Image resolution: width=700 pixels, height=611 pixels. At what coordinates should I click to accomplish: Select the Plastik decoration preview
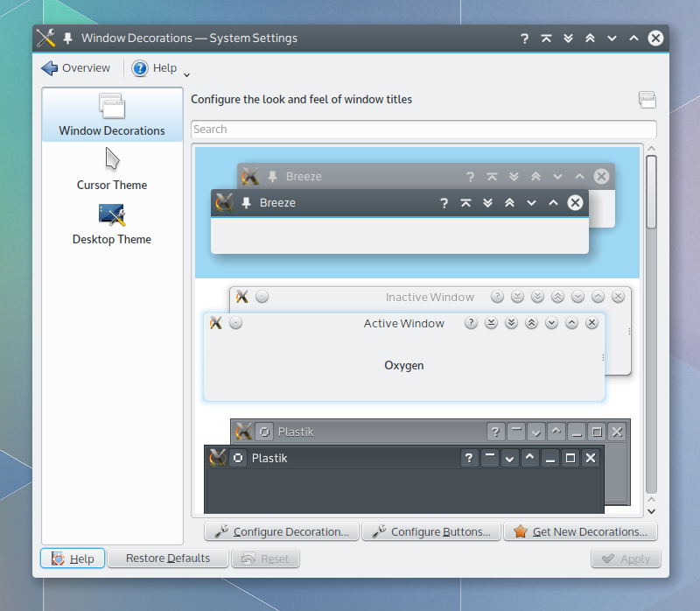pyautogui.click(x=417, y=466)
